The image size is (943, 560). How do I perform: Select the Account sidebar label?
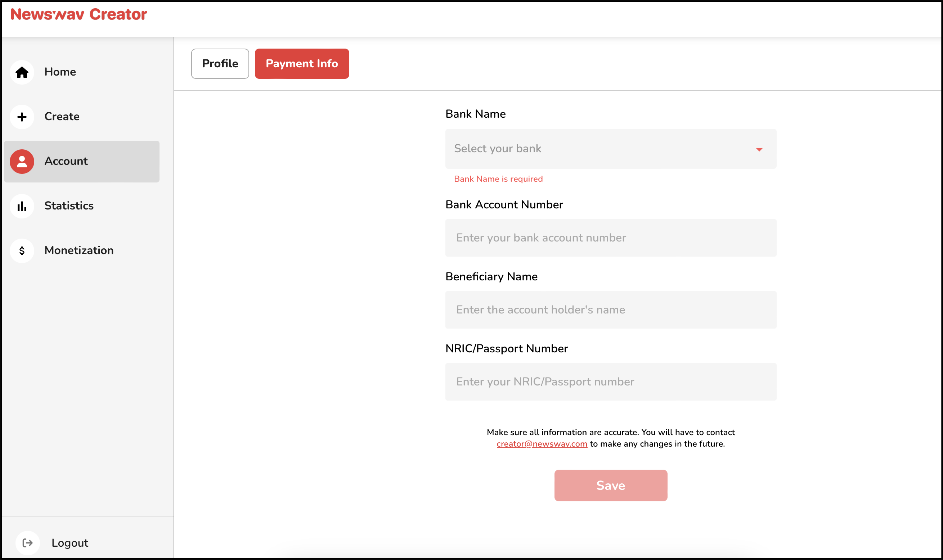(66, 161)
